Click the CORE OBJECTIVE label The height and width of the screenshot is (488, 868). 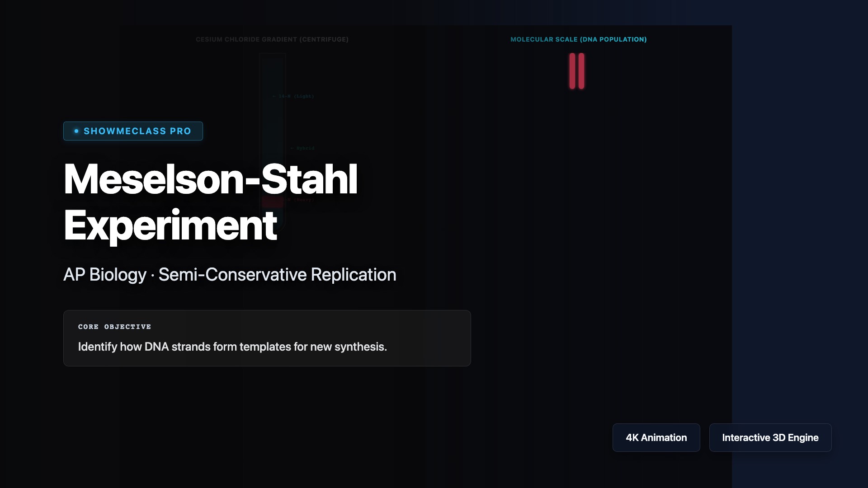coord(114,327)
